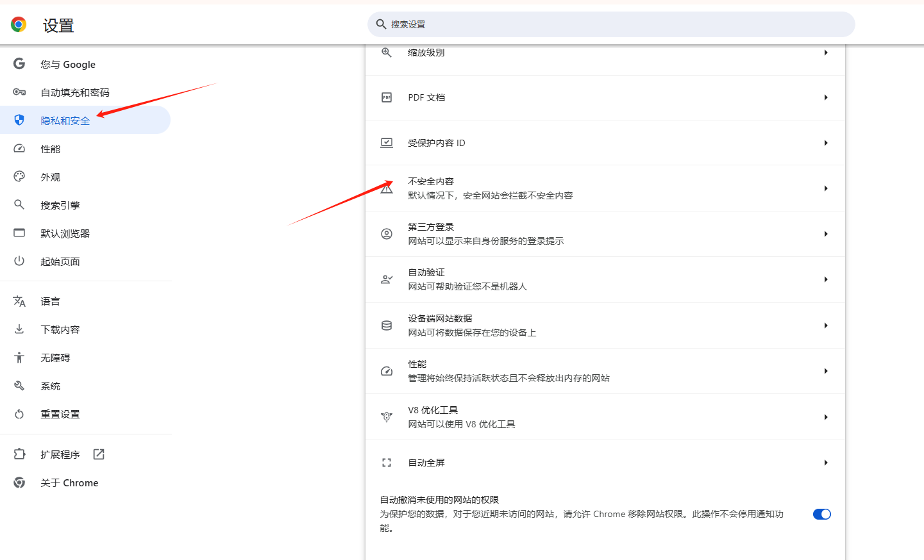
Task: Click the gauge icon in the 性能 content row
Action: tap(387, 371)
